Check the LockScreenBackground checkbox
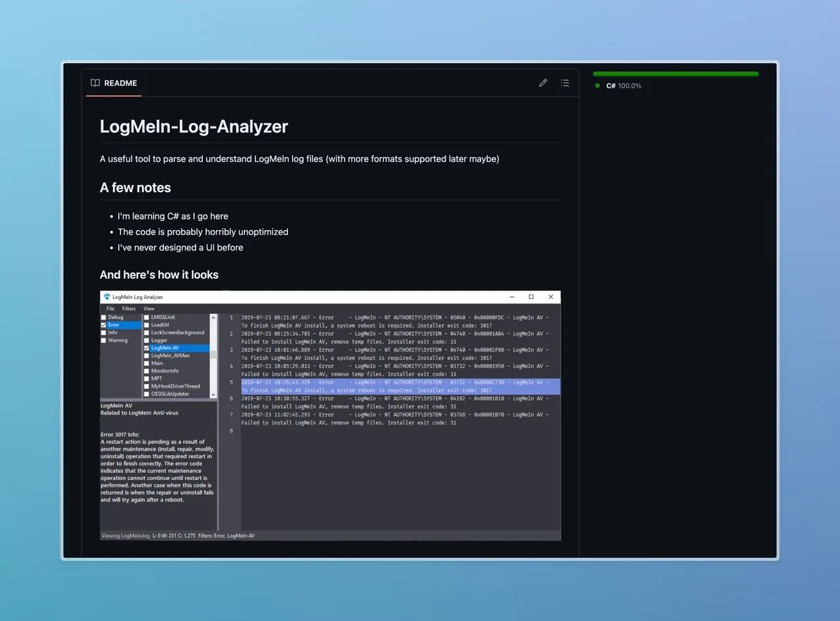This screenshot has width=840, height=621. [x=146, y=333]
